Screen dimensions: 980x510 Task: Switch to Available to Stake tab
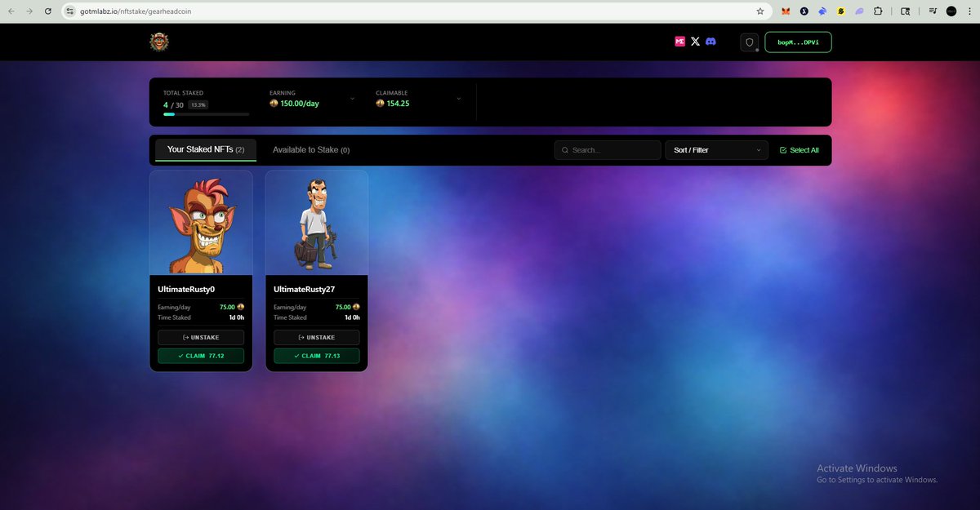(x=311, y=150)
